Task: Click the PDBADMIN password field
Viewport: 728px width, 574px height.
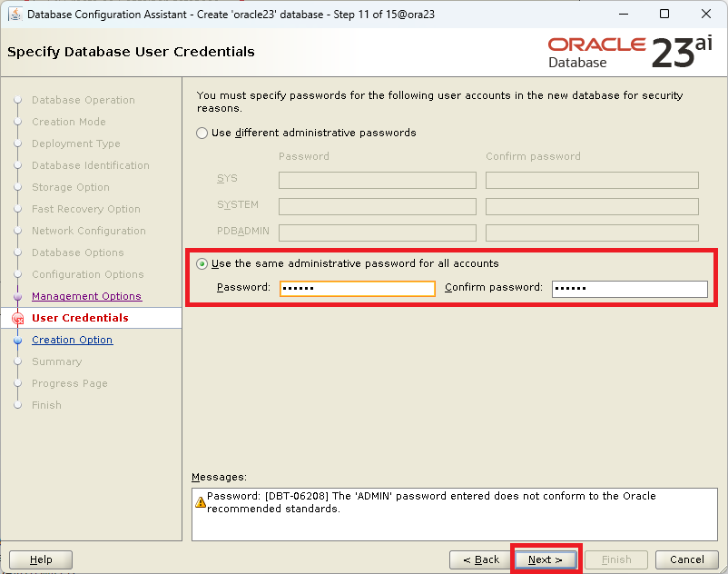Action: coord(378,233)
